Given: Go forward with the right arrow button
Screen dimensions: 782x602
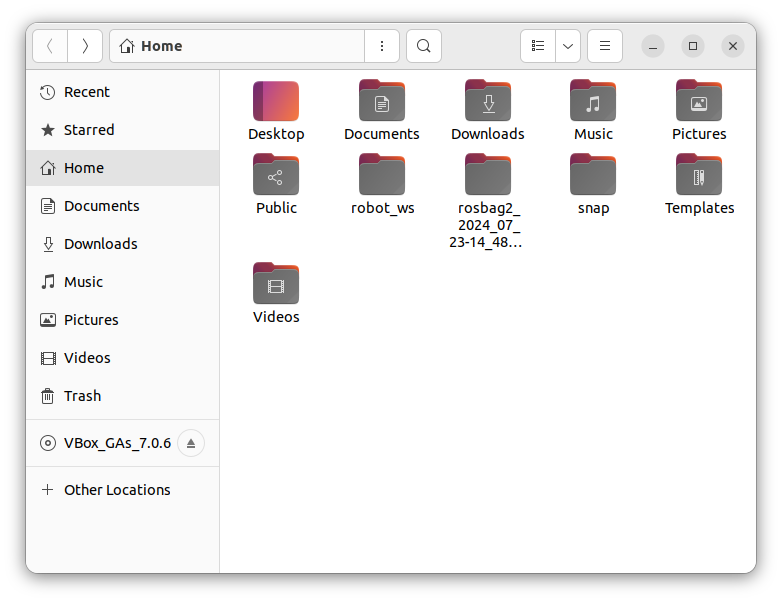Looking at the screenshot, I should pyautogui.click(x=85, y=46).
